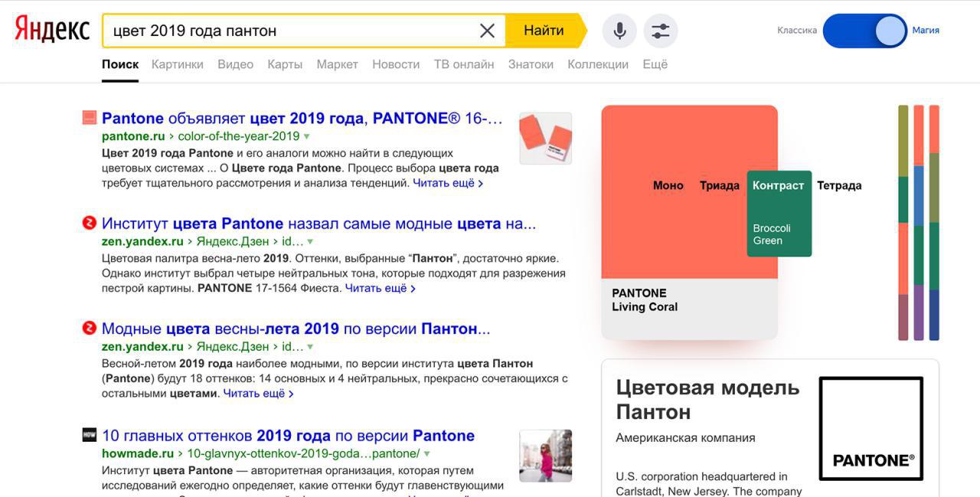Image resolution: width=980 pixels, height=497 pixels.
Task: Open the Карты tab
Action: pyautogui.click(x=285, y=64)
